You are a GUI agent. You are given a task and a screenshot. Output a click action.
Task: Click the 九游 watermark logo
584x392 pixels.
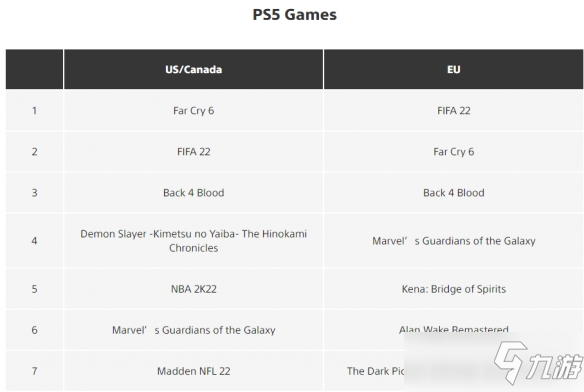pos(538,363)
